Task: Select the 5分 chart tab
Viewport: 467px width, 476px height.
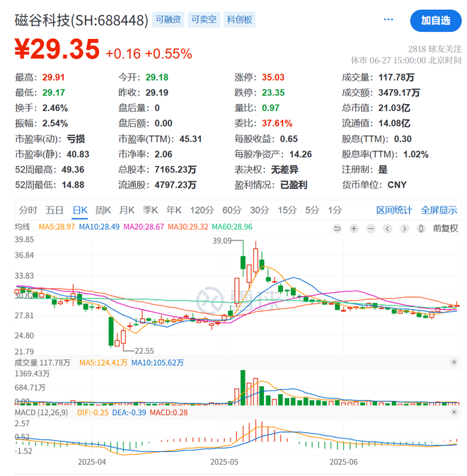Action: click(x=312, y=210)
